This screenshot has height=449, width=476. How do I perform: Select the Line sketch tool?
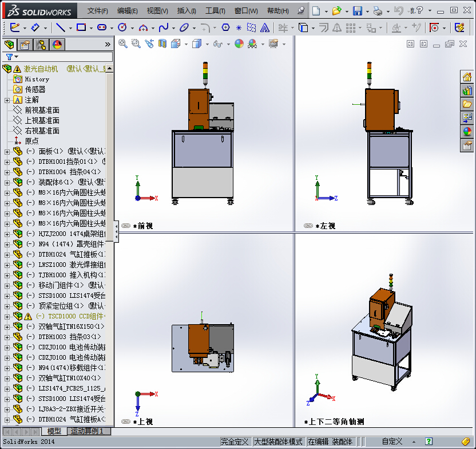(x=61, y=27)
